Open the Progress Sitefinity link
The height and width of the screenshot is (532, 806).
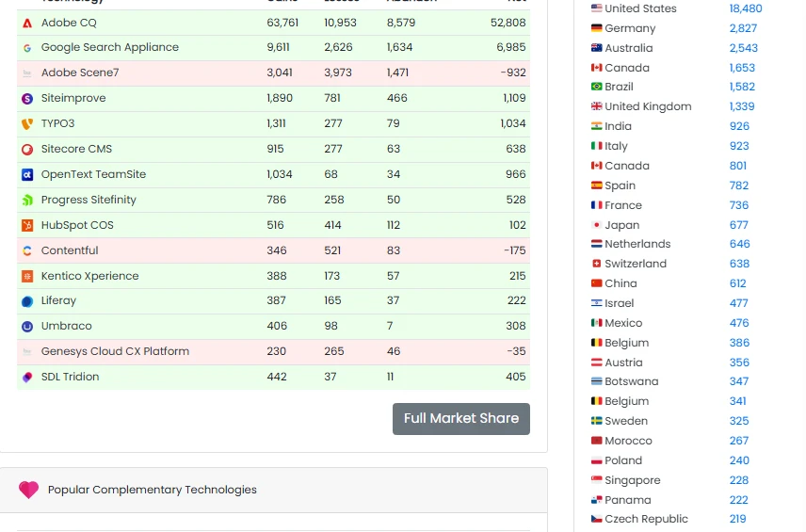click(89, 200)
